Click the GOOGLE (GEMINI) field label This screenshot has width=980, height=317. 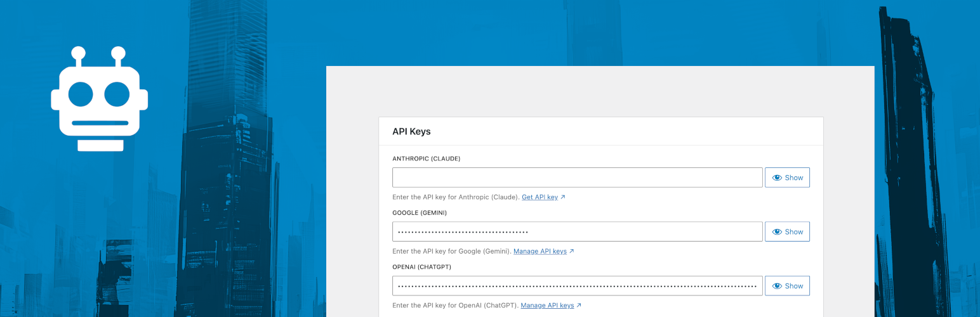click(x=419, y=213)
